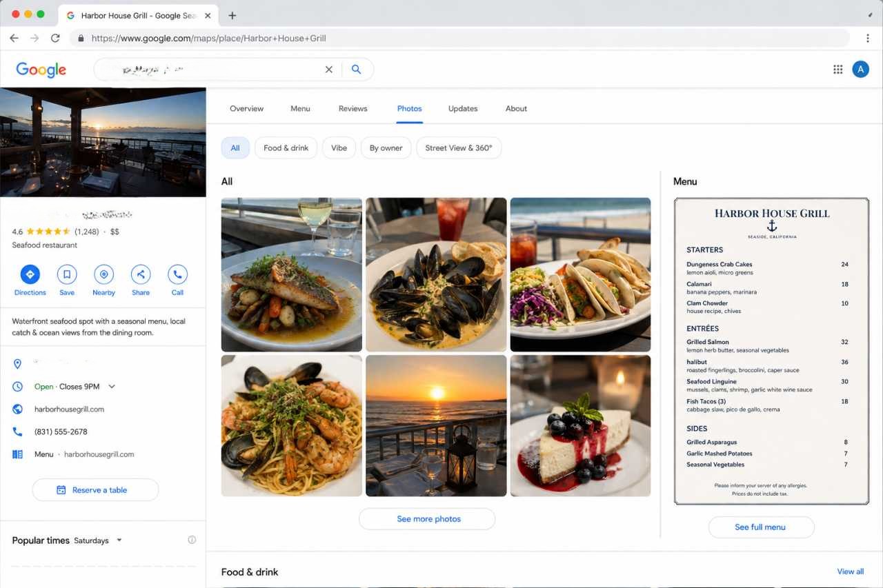Open the grilled fish with wine photo
Image resolution: width=883 pixels, height=588 pixels.
[291, 275]
